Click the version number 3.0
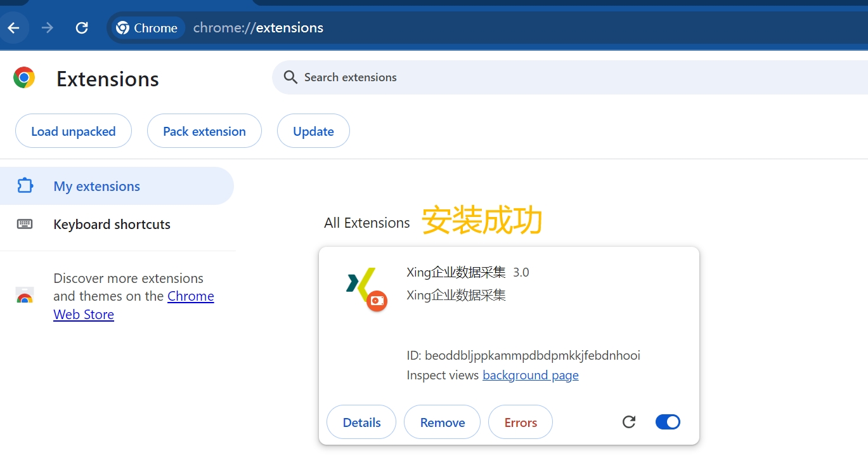 click(521, 272)
